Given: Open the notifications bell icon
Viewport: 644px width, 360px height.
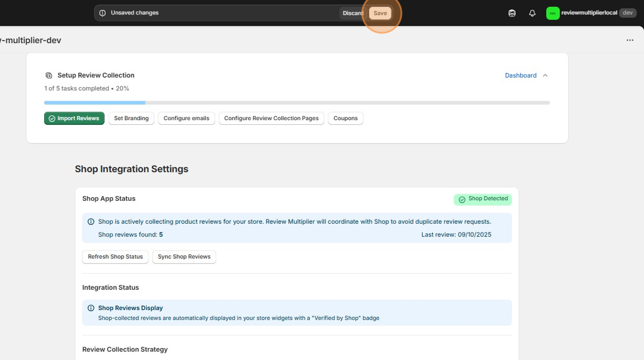Looking at the screenshot, I should (532, 13).
